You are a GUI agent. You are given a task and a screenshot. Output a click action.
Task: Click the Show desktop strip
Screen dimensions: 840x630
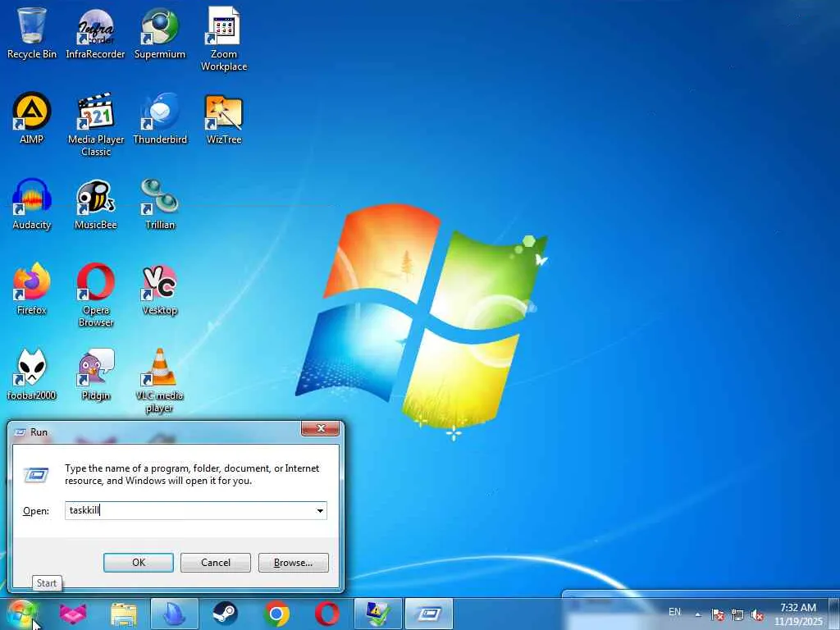[834, 614]
